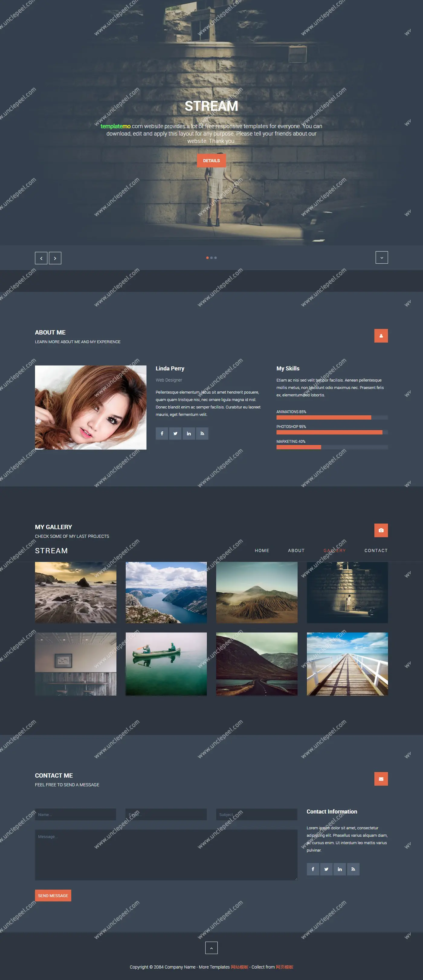The width and height of the screenshot is (423, 980).
Task: Open Linda Perry's Twitter icon
Action: tap(175, 433)
